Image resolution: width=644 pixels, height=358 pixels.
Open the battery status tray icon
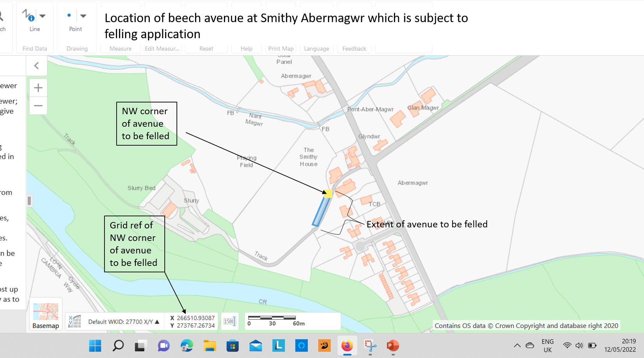coord(592,345)
